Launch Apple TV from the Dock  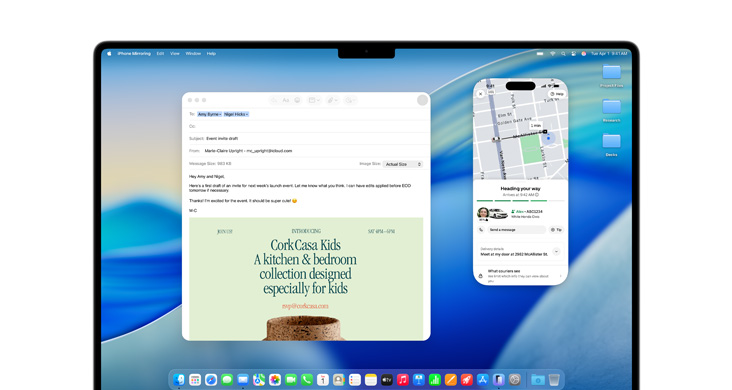tap(387, 380)
